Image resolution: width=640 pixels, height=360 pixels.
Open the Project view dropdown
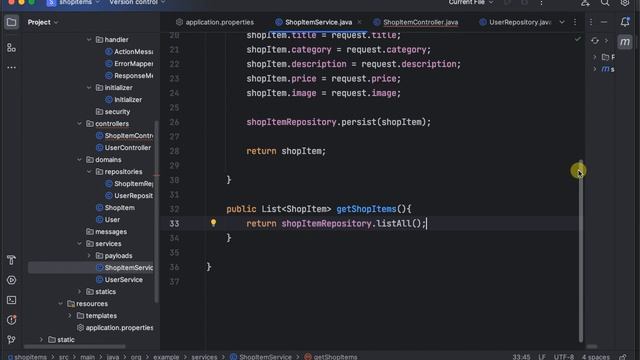click(43, 22)
